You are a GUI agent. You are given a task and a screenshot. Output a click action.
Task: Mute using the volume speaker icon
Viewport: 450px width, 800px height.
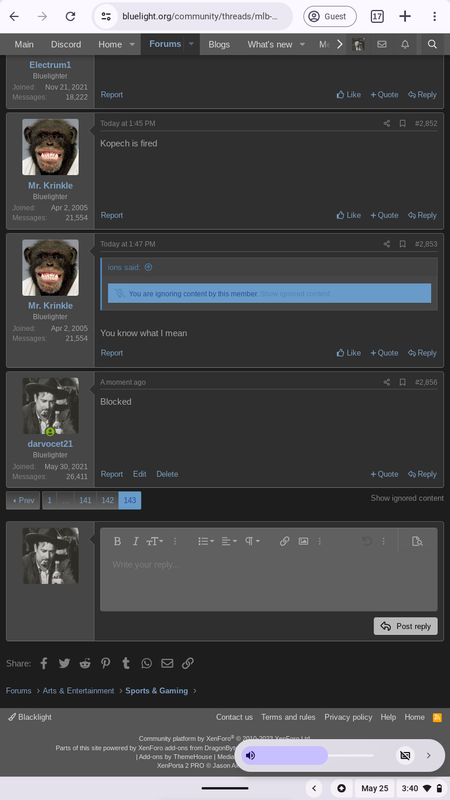(251, 756)
